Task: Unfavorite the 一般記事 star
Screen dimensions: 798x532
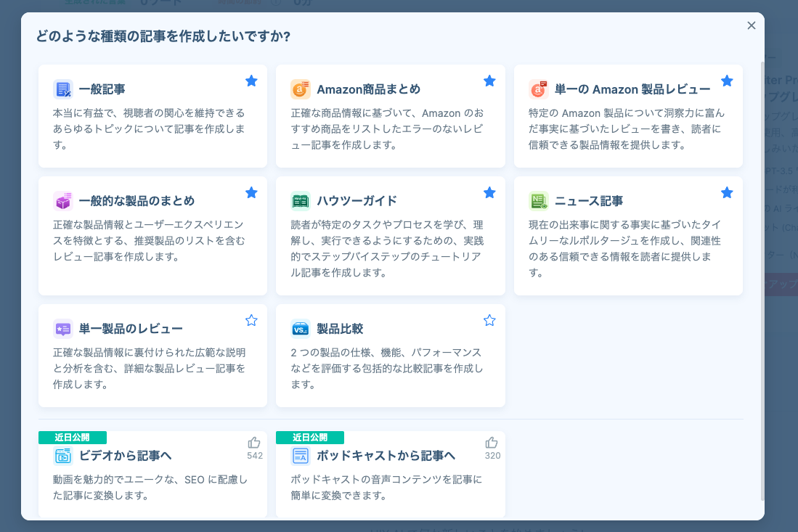Action: [251, 81]
